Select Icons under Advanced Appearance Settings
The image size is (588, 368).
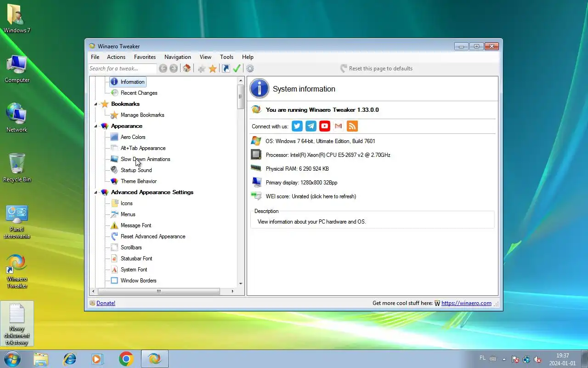point(126,203)
